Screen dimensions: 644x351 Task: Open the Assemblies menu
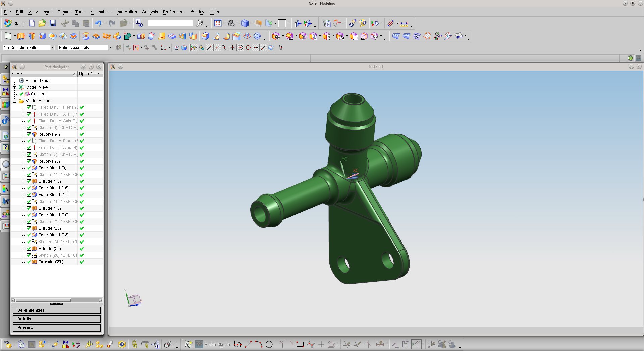pyautogui.click(x=101, y=12)
